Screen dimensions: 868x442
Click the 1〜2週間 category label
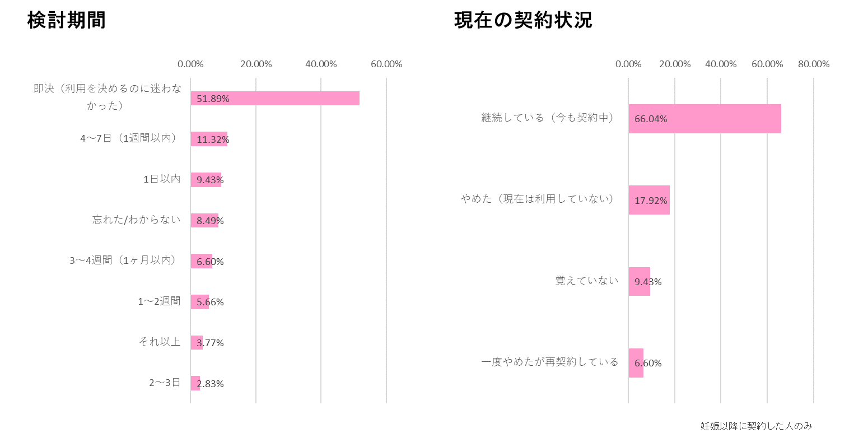point(159,301)
